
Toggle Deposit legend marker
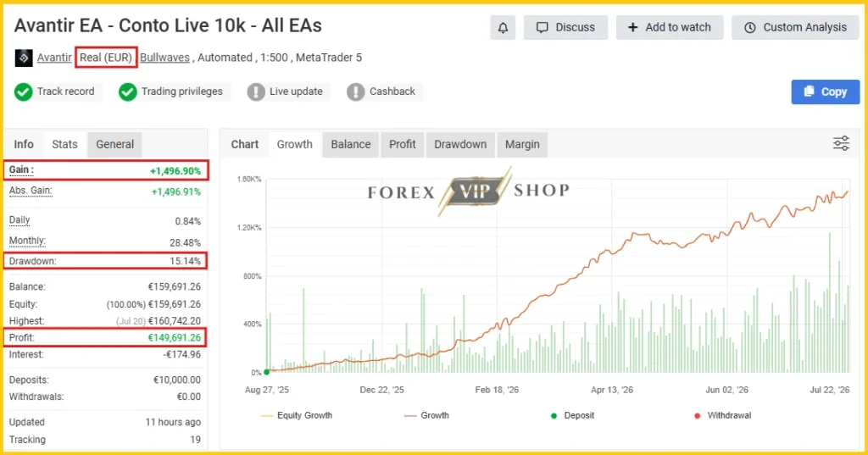point(572,415)
